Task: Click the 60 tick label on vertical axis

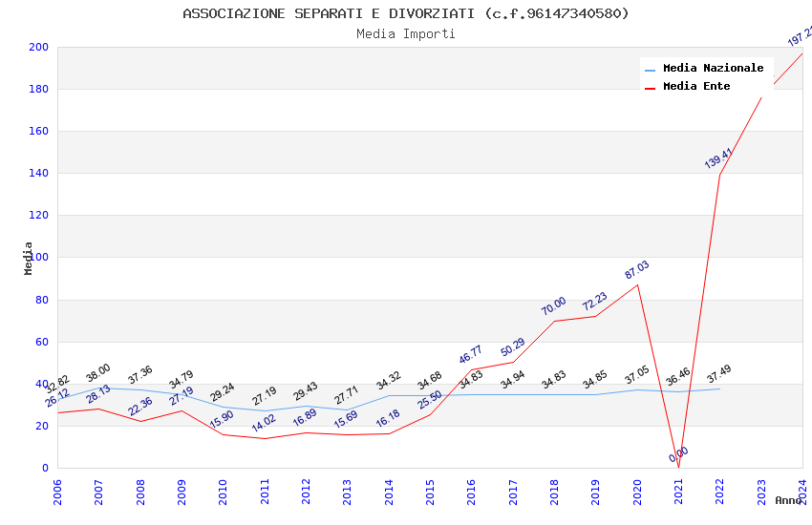Action: tap(42, 342)
